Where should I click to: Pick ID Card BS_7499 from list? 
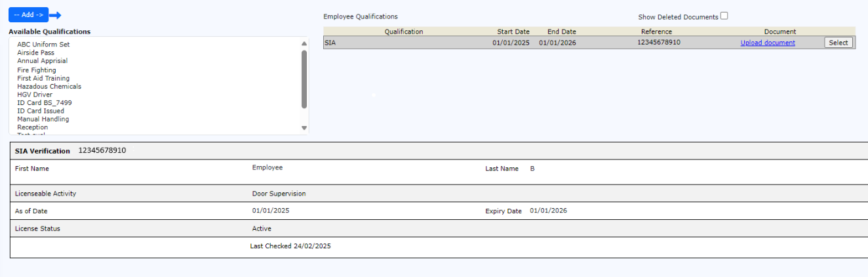(45, 103)
